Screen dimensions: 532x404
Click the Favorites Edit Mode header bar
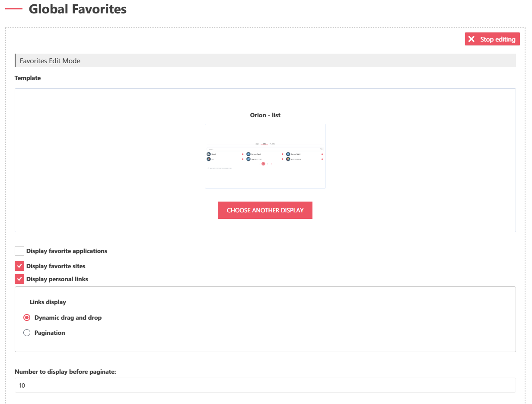pos(265,61)
